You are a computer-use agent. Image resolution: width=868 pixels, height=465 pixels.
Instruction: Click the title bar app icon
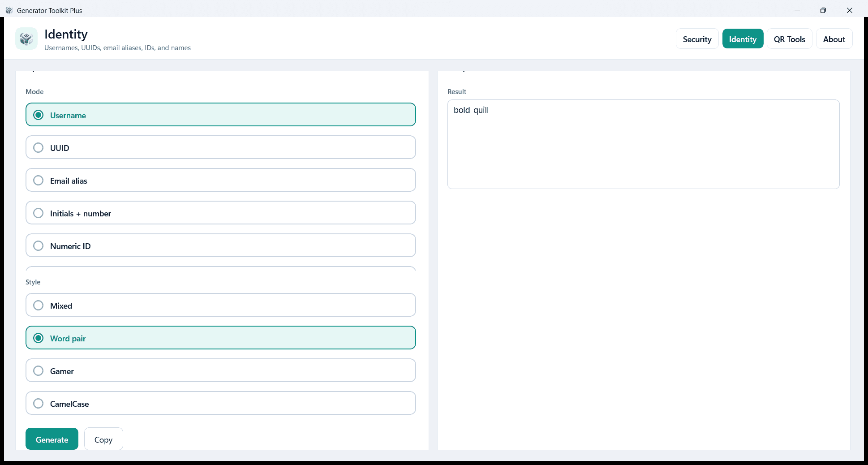(x=9, y=10)
